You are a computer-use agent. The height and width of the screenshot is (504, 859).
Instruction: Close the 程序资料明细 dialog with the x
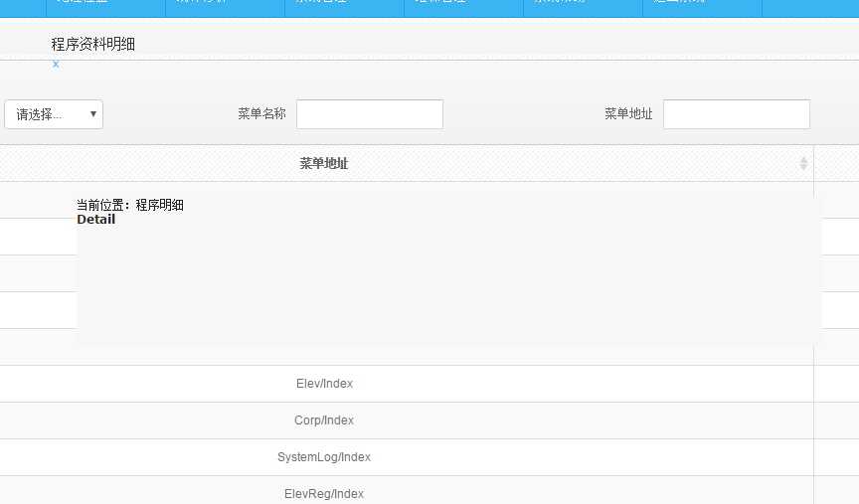(56, 64)
